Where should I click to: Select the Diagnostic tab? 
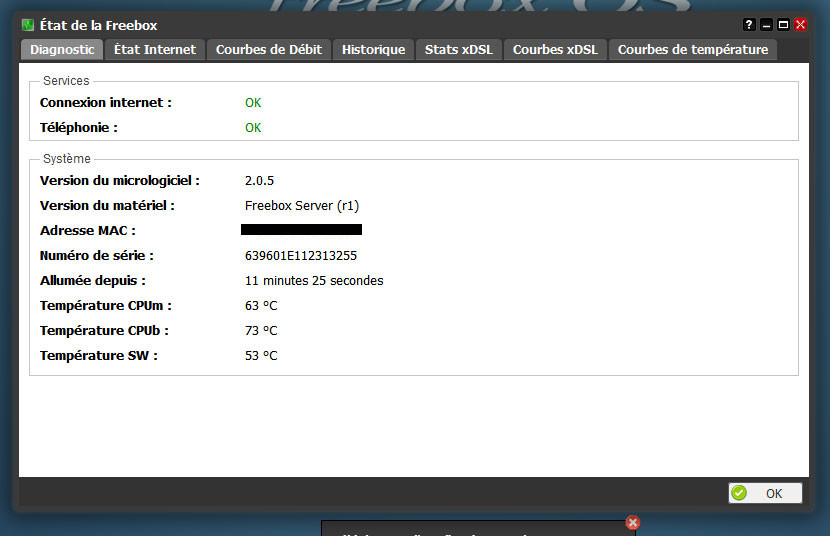pyautogui.click(x=62, y=50)
